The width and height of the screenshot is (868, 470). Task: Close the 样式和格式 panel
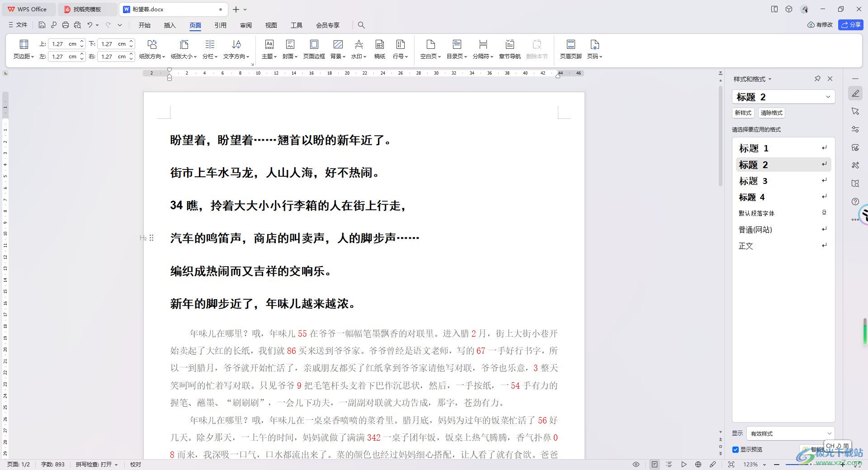(830, 79)
